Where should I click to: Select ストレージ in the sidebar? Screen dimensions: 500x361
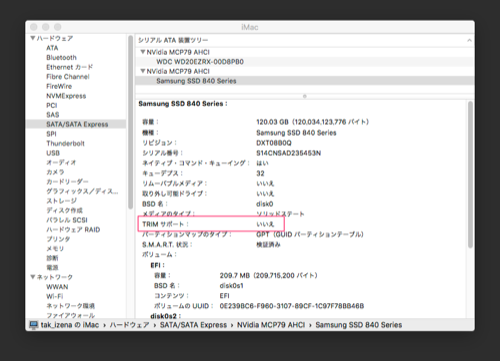61,201
